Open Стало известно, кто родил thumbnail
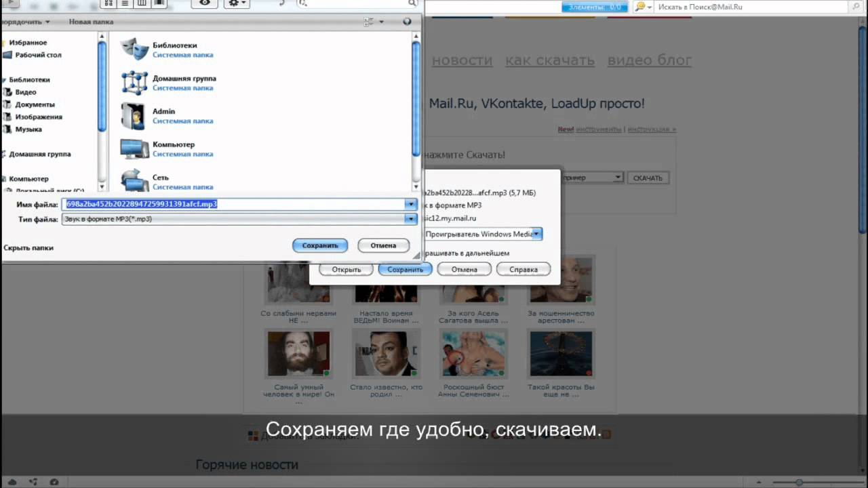Viewport: 868px width, 488px height. click(386, 354)
